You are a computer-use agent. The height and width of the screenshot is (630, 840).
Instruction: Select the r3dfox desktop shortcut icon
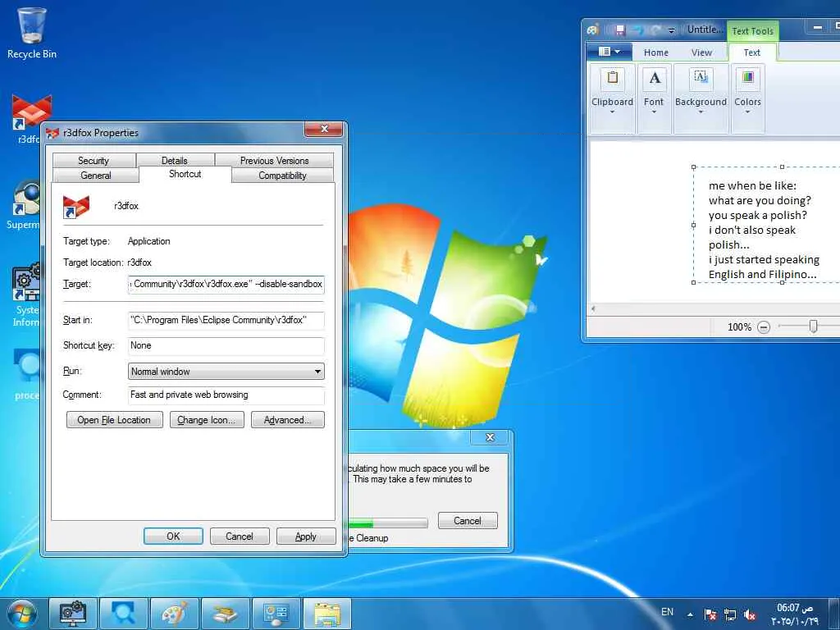pos(30,119)
